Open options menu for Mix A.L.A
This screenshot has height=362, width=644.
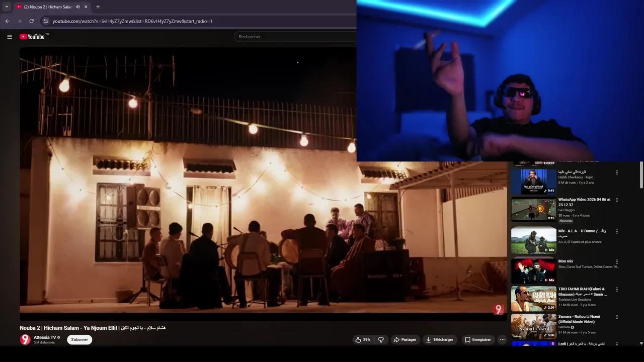617,232
